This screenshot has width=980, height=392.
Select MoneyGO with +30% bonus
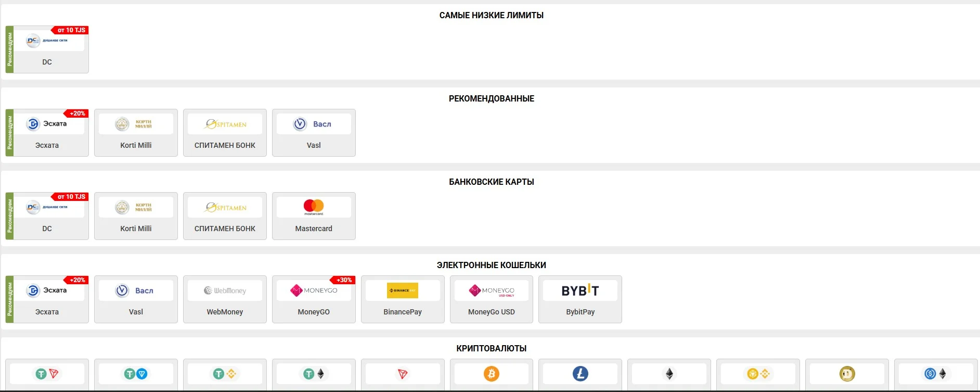[314, 299]
